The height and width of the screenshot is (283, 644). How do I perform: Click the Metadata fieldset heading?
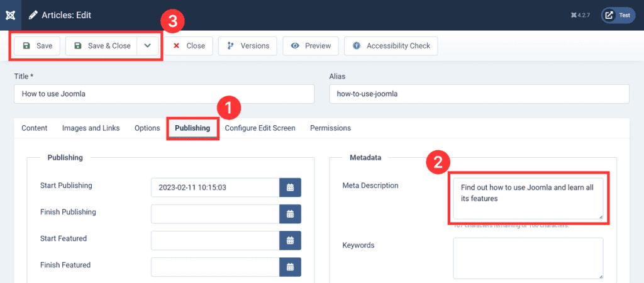[365, 157]
